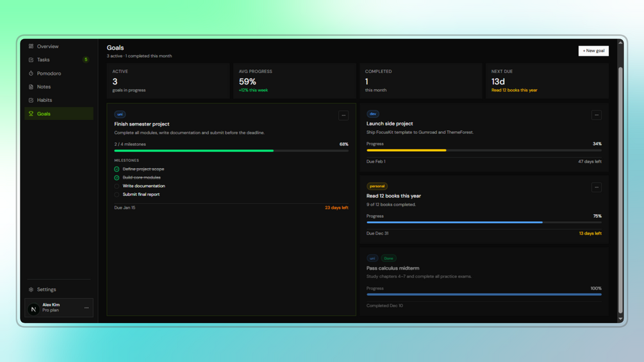Open options menu for Launch side project
This screenshot has width=644, height=362.
tap(597, 115)
